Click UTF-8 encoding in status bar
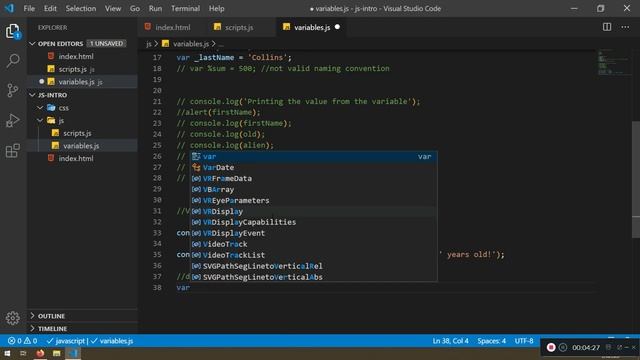640x360 pixels. [x=524, y=341]
